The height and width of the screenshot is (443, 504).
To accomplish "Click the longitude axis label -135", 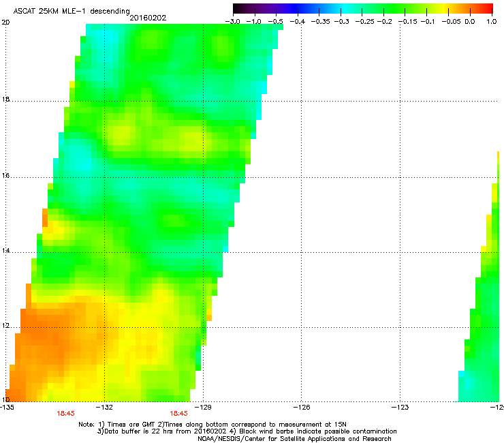I will 7,408.
